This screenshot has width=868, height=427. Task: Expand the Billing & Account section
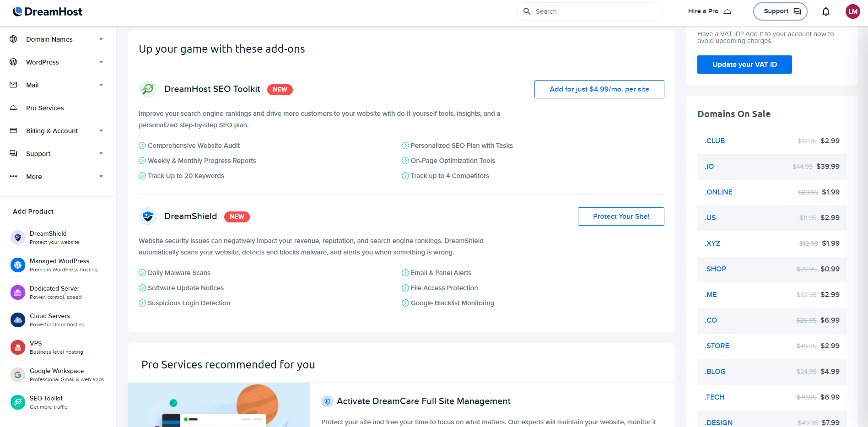[x=52, y=131]
